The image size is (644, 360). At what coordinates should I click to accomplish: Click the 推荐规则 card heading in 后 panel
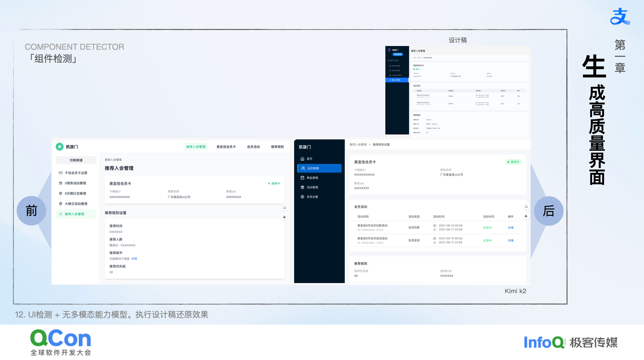[x=361, y=264]
